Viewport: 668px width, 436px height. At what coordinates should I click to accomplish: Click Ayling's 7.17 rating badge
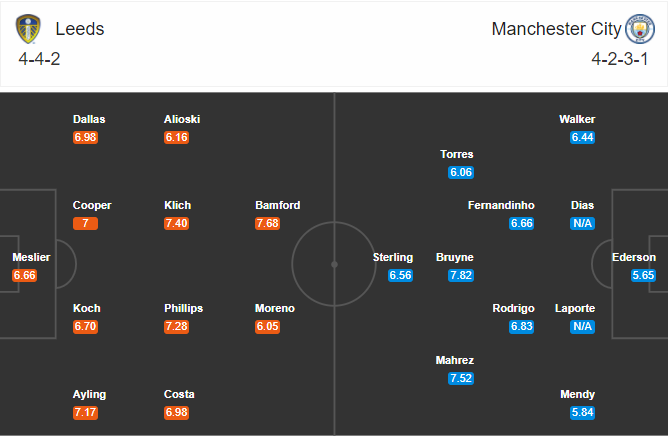tap(86, 412)
